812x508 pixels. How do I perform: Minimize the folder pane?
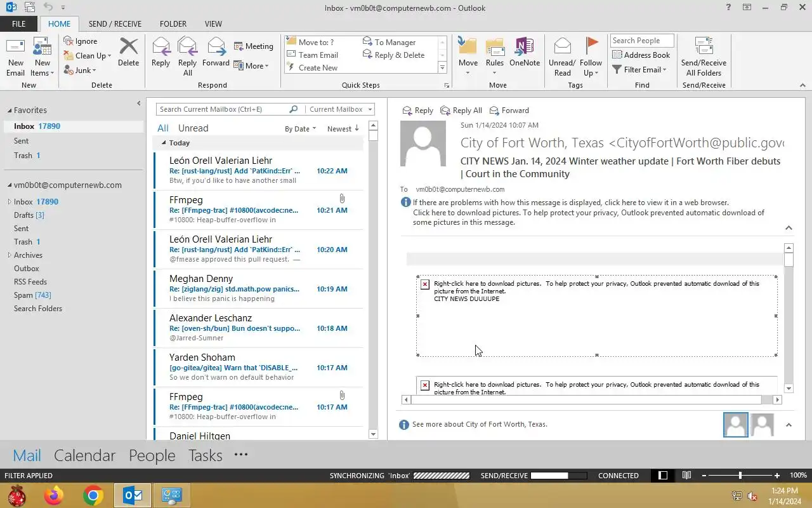[138, 104]
